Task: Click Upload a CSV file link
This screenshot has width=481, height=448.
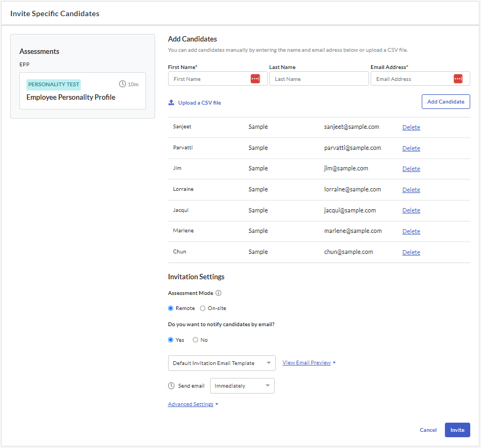Action: tap(200, 103)
